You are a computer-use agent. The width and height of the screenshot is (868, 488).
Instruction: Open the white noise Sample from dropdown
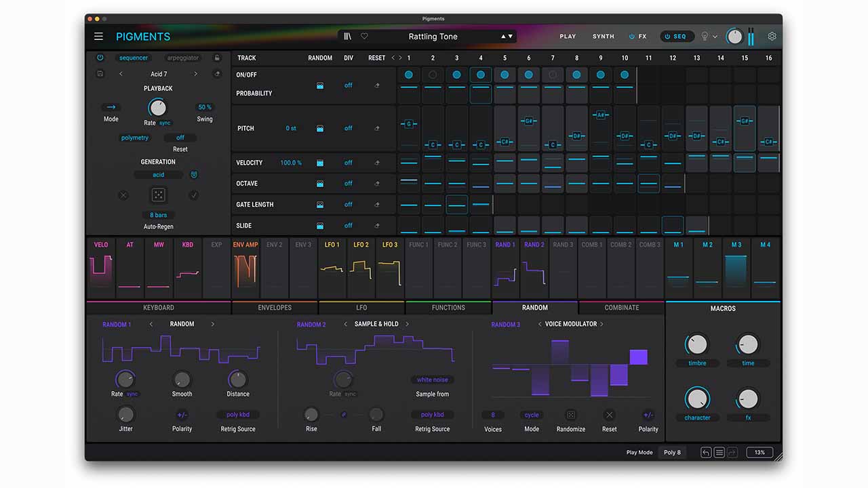point(433,380)
